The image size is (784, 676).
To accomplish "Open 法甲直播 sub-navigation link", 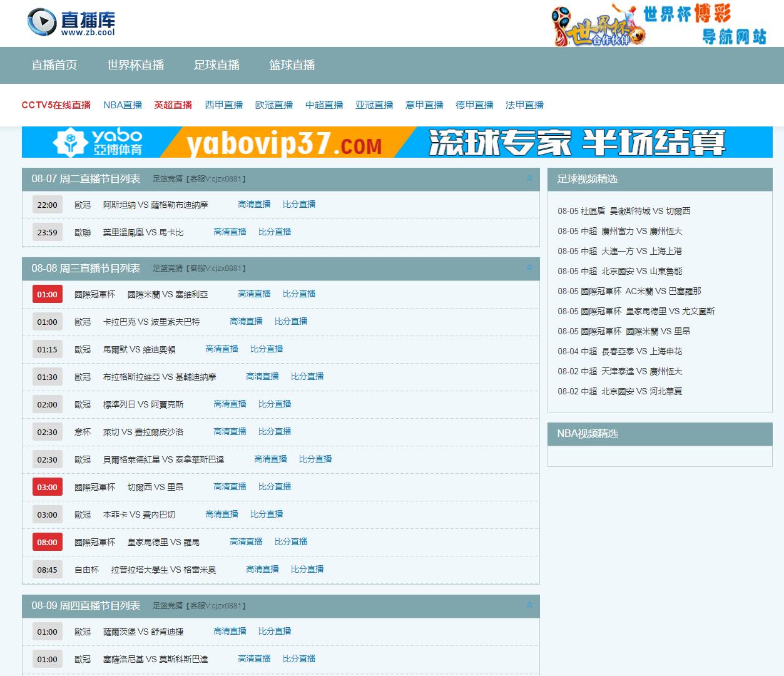I will coord(524,105).
